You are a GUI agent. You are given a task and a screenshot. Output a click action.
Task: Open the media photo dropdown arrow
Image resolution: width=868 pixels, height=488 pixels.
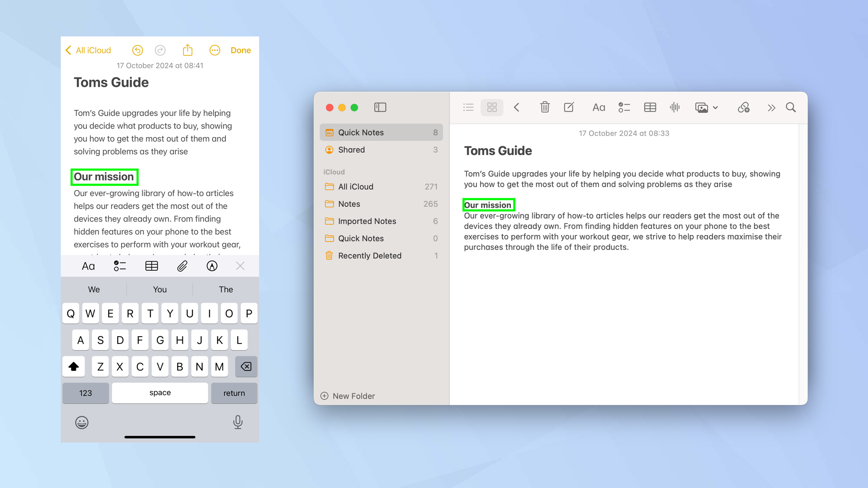tap(715, 108)
